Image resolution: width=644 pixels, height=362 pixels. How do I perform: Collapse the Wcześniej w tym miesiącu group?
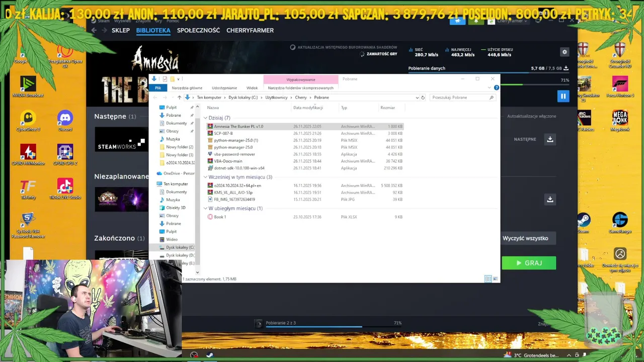205,177
